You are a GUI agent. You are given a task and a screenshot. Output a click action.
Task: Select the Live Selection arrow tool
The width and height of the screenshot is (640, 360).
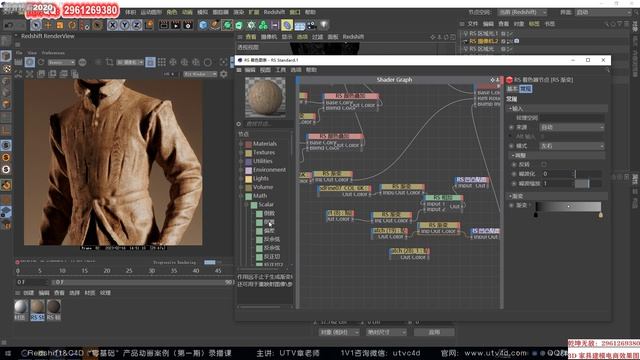point(36,25)
